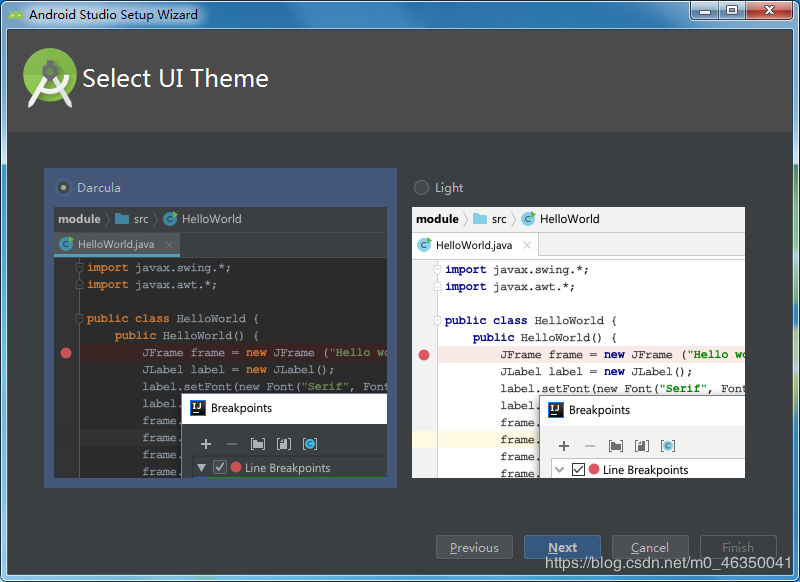The width and height of the screenshot is (800, 582).
Task: Select the Light theme radio button
Action: pyautogui.click(x=421, y=187)
